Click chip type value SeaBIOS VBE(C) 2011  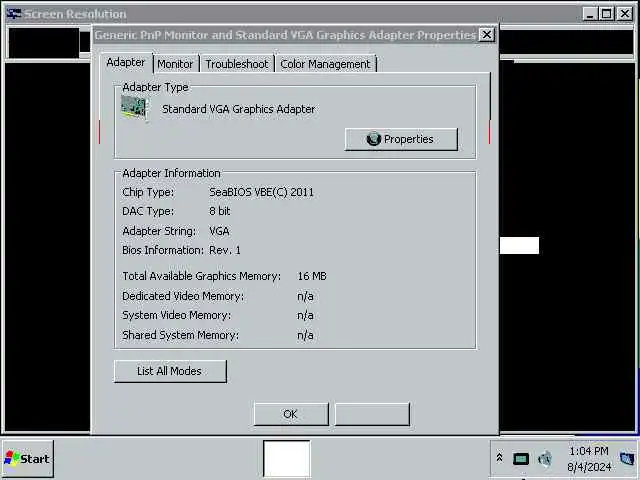262,192
